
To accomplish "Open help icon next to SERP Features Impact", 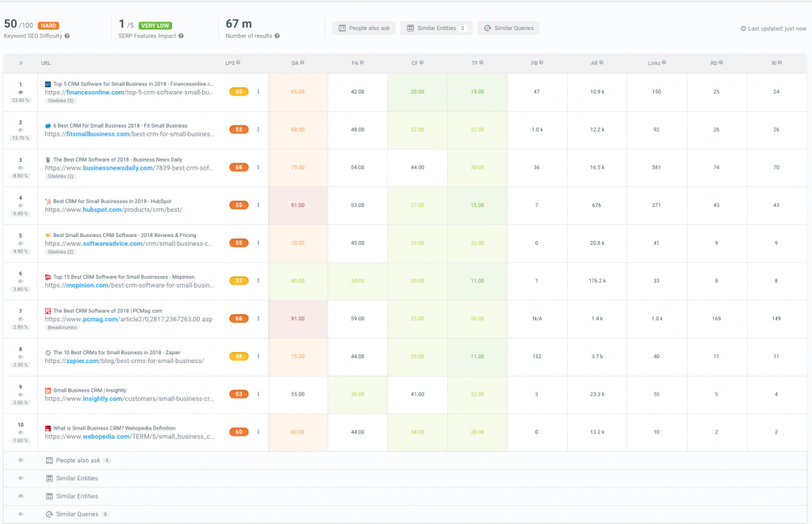I will [x=181, y=36].
